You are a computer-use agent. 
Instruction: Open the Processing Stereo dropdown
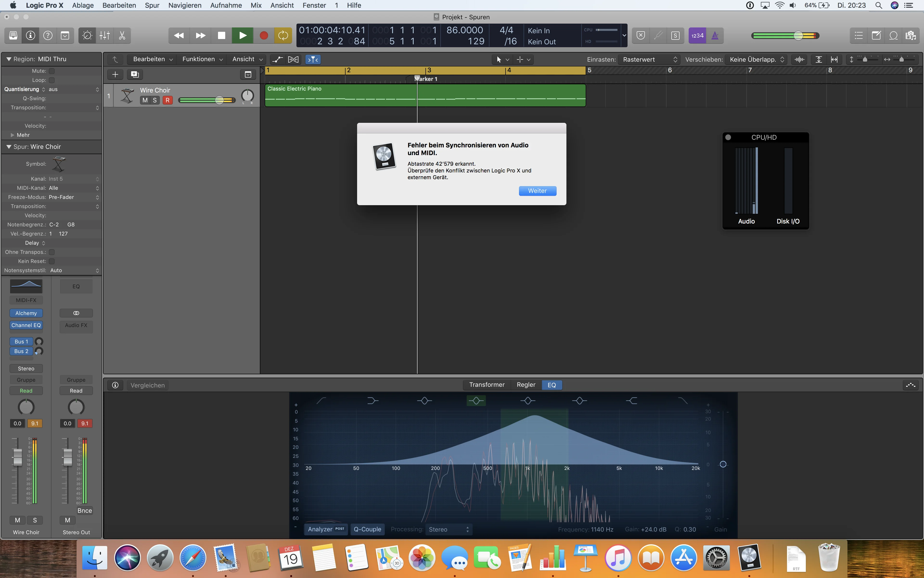coord(449,529)
